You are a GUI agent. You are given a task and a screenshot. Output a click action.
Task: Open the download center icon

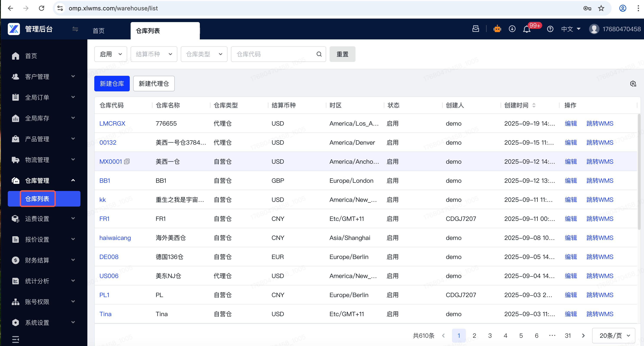[512, 29]
